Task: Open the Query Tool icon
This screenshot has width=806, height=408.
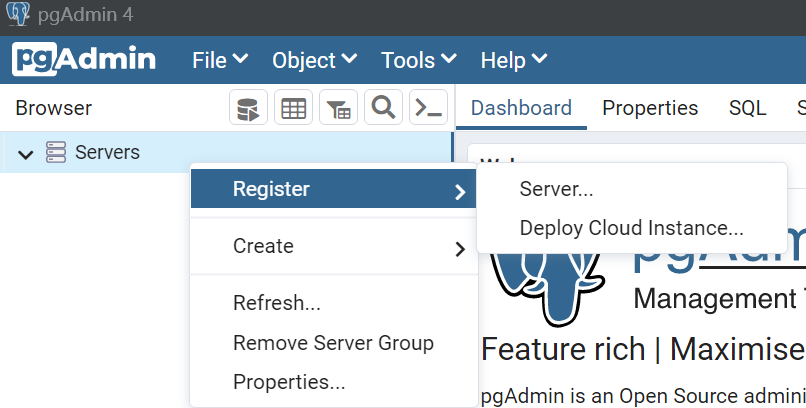Action: click(x=248, y=108)
